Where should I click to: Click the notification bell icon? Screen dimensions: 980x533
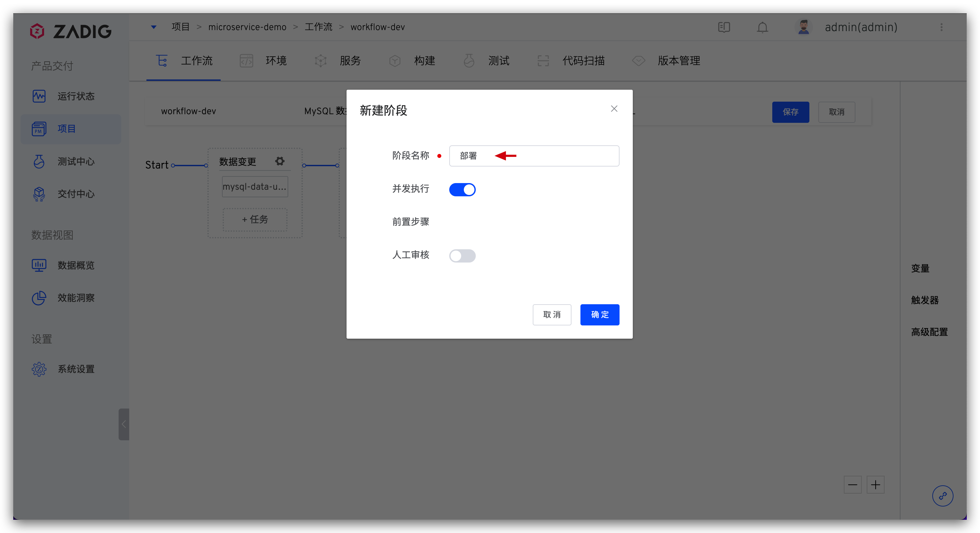coord(762,27)
